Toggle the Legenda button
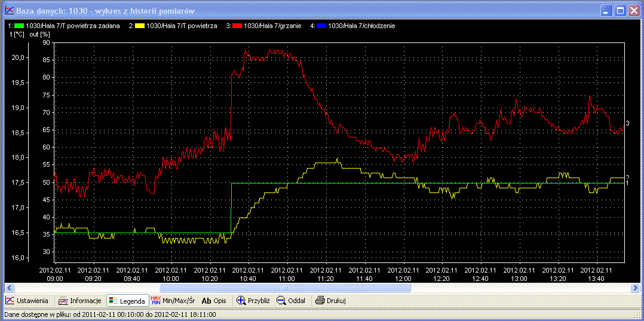Image resolution: width=644 pixels, height=321 pixels. (128, 301)
